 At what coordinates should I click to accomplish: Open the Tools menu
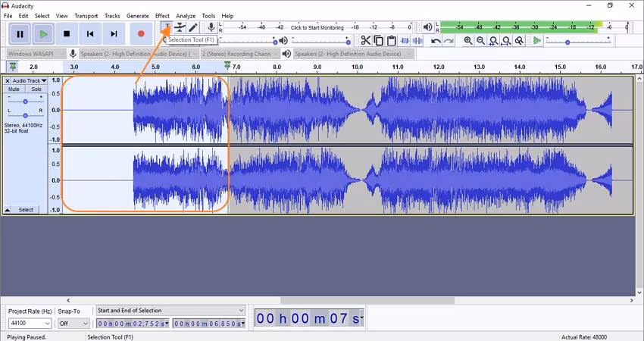pyautogui.click(x=208, y=16)
